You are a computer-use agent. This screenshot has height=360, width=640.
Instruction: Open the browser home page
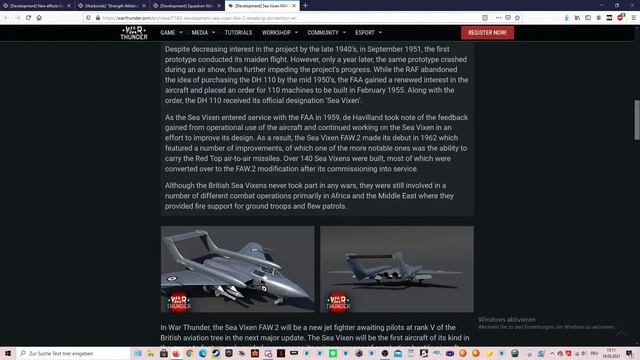click(39, 18)
